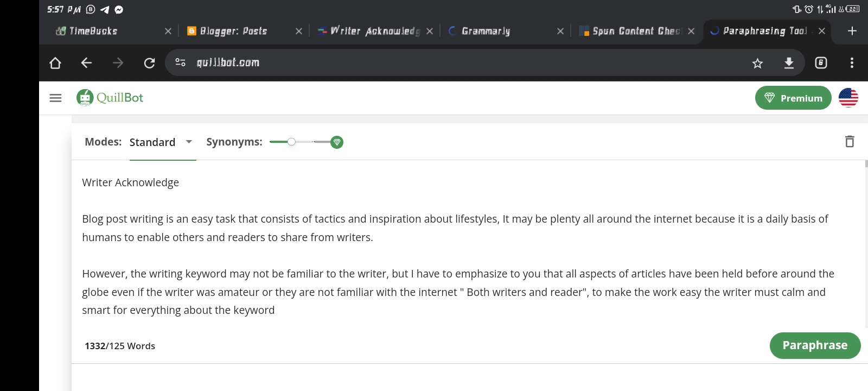
Task: Click the Paraphrase button
Action: click(x=815, y=345)
